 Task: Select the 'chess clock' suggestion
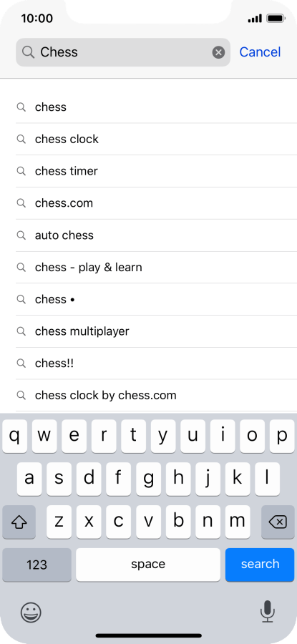pyautogui.click(x=156, y=140)
